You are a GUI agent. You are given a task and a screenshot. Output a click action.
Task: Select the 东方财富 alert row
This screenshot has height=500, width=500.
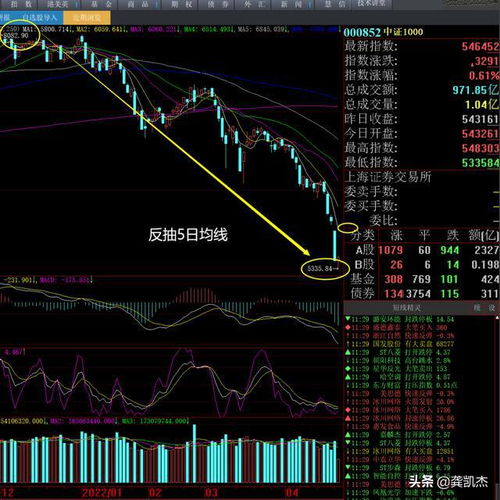[x=402, y=385]
